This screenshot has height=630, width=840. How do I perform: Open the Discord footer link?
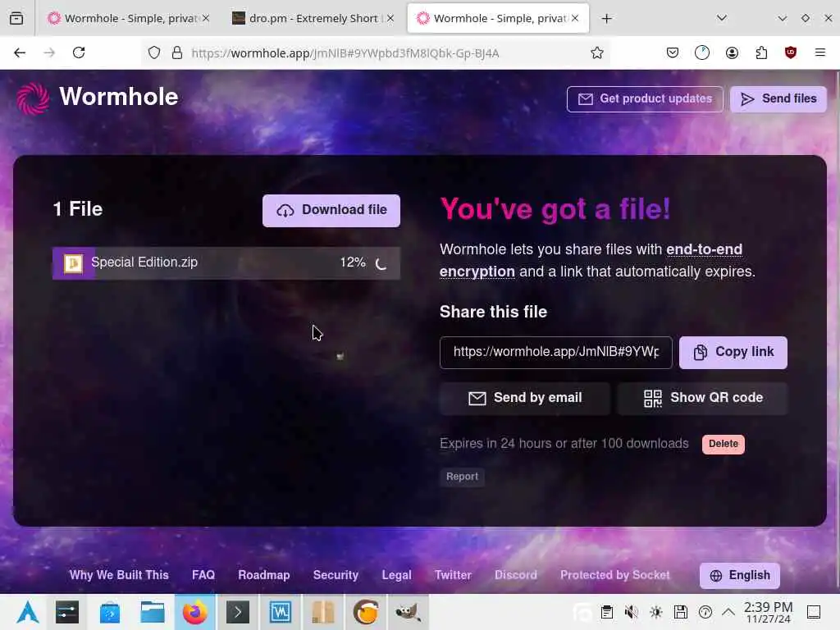tap(516, 575)
